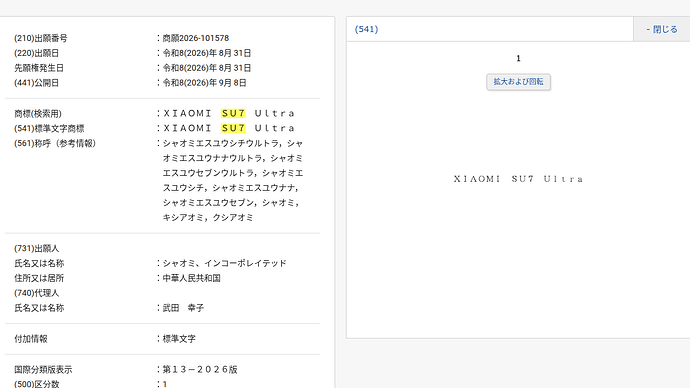Select address value 中華人民共和国

pyautogui.click(x=192, y=278)
